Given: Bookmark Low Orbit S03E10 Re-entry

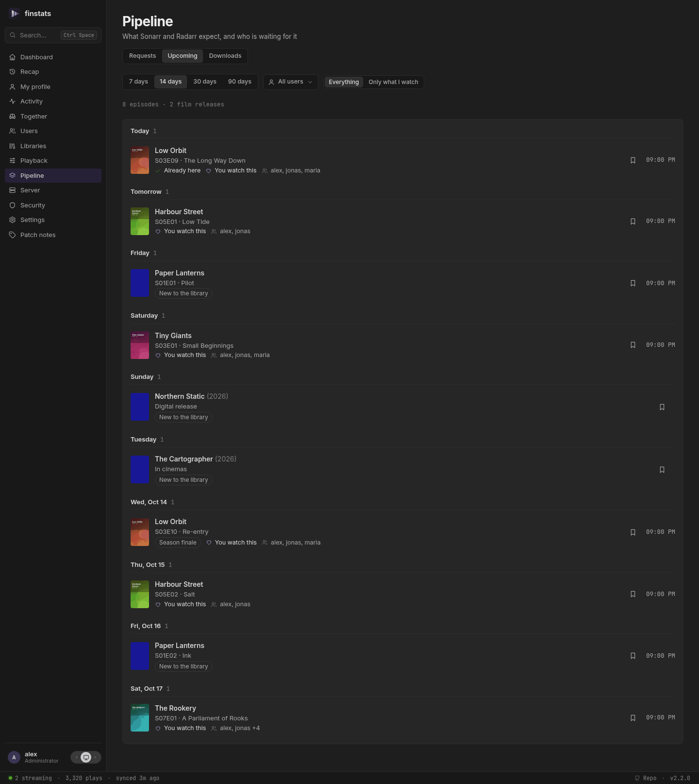Looking at the screenshot, I should (633, 532).
